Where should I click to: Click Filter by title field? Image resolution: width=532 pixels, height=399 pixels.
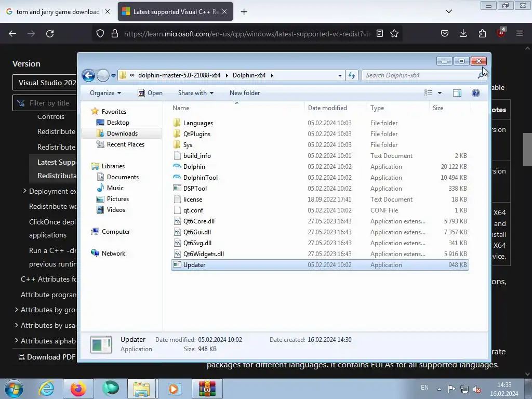click(x=45, y=103)
